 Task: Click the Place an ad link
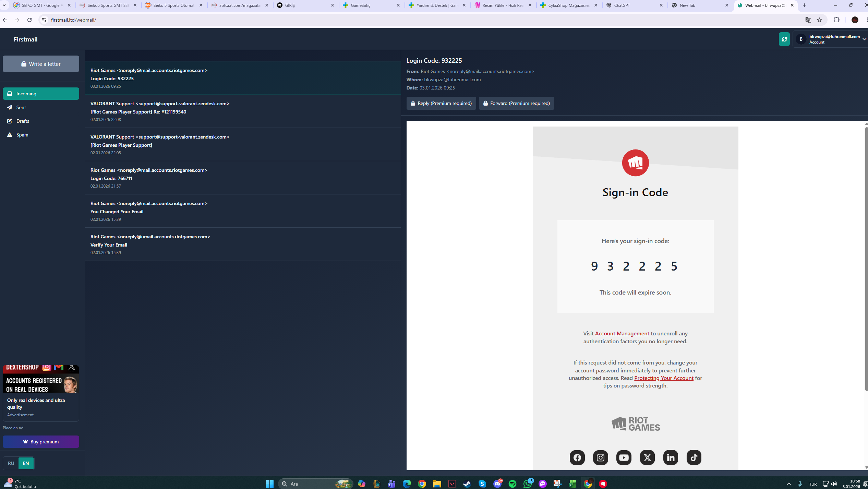coord(13,428)
